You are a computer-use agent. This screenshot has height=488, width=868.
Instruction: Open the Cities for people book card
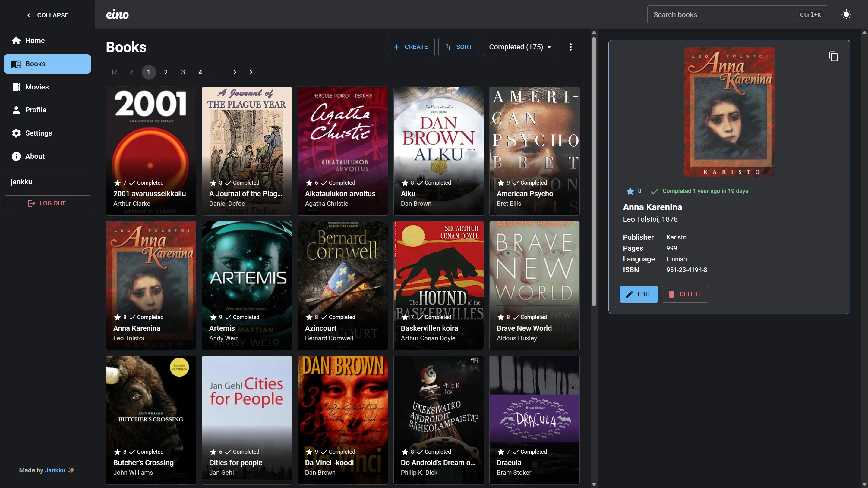click(x=247, y=420)
